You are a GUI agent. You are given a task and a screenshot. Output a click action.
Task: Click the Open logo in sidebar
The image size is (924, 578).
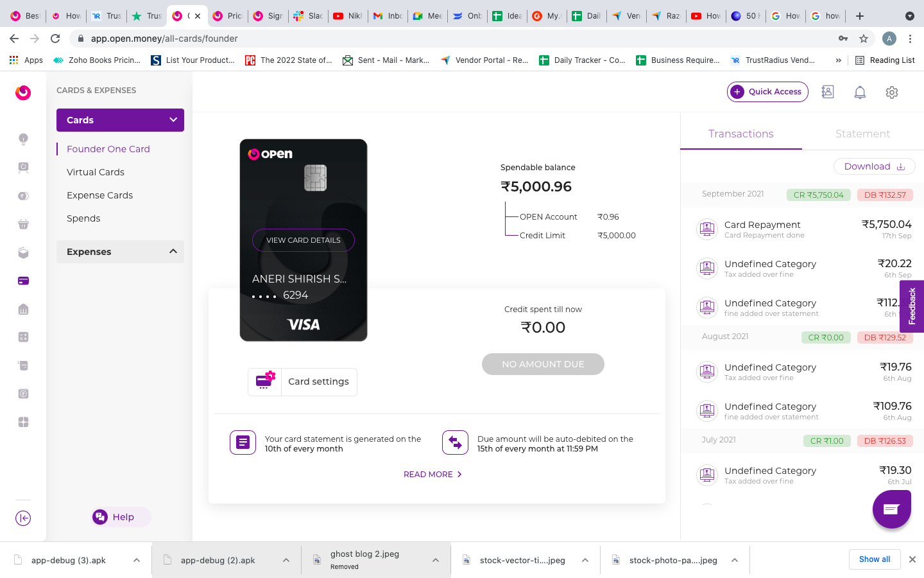click(x=23, y=92)
